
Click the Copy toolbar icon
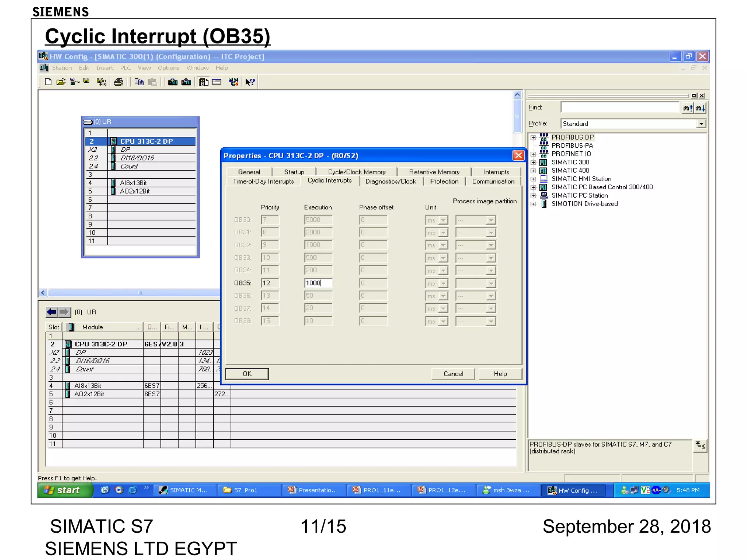pos(139,82)
